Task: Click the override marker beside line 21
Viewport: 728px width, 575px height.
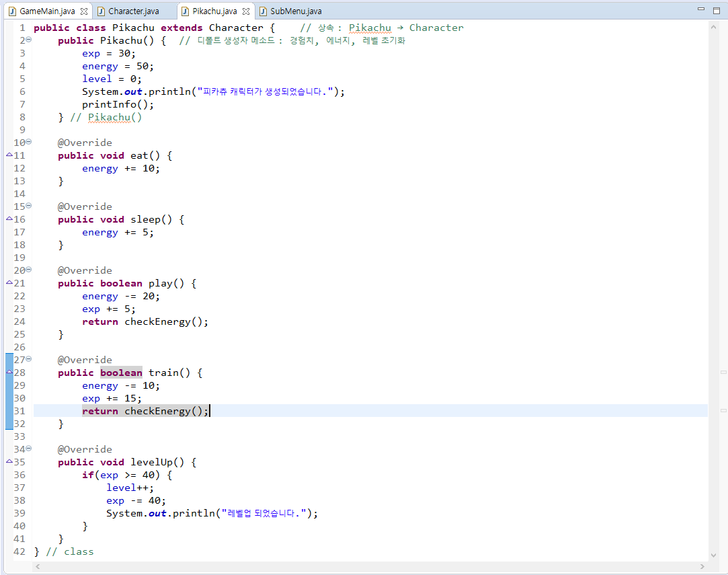Action: (x=9, y=282)
